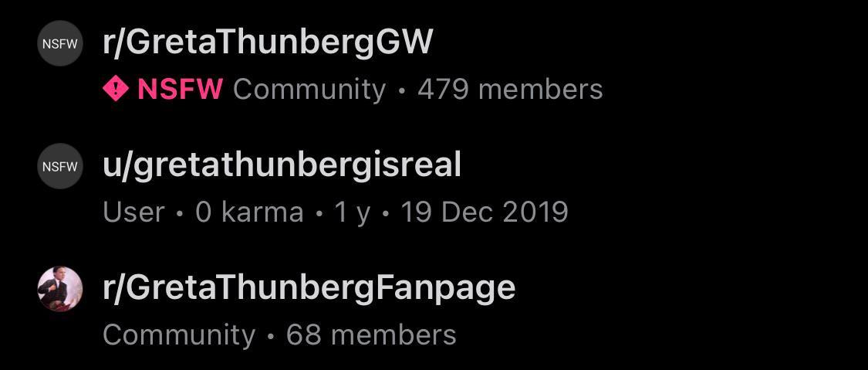
Task: Click the User label under u/gretathunbergisreal
Action: coord(134,212)
